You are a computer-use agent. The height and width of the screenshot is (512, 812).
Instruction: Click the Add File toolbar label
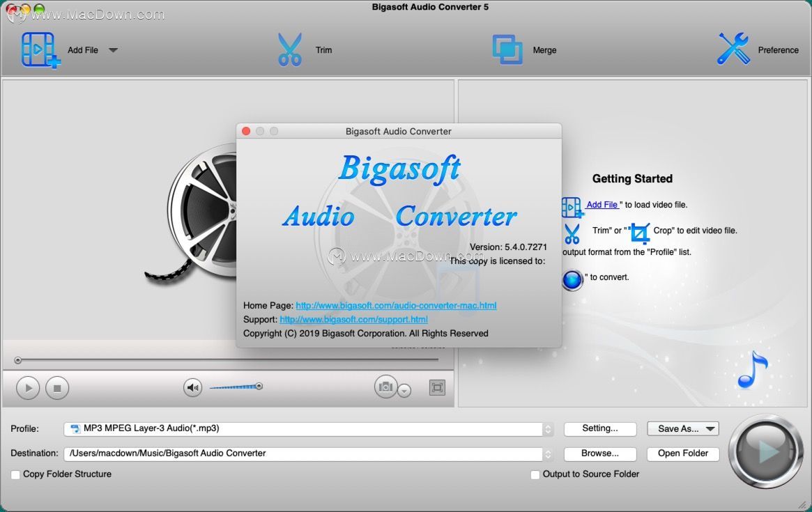[83, 50]
